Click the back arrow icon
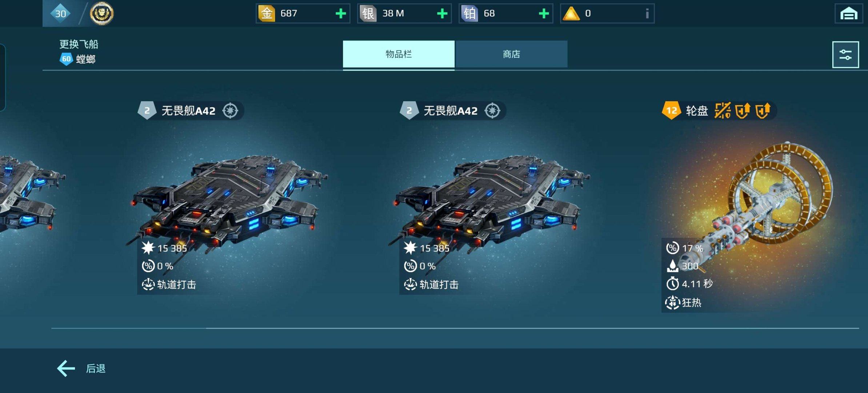This screenshot has height=393, width=868. (66, 369)
